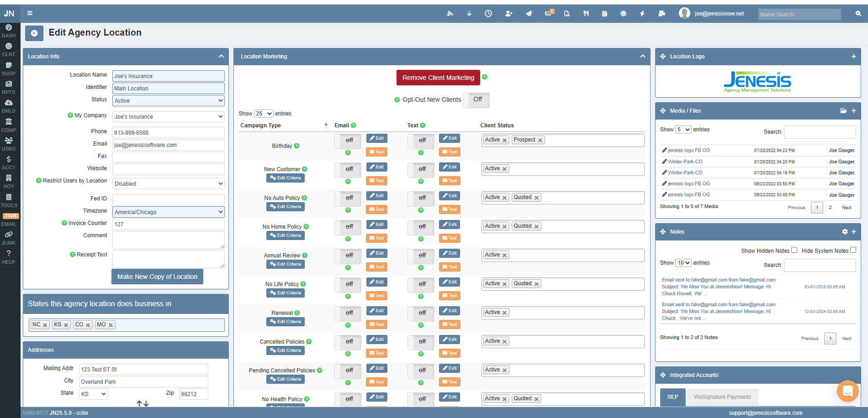Collapse the Location Info panel
Viewport: 868px width, 418px height.
(x=221, y=56)
